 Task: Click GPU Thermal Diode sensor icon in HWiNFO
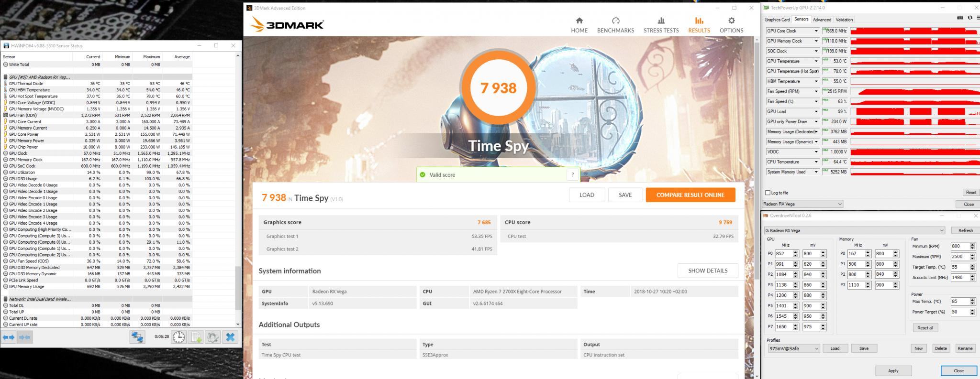5,83
